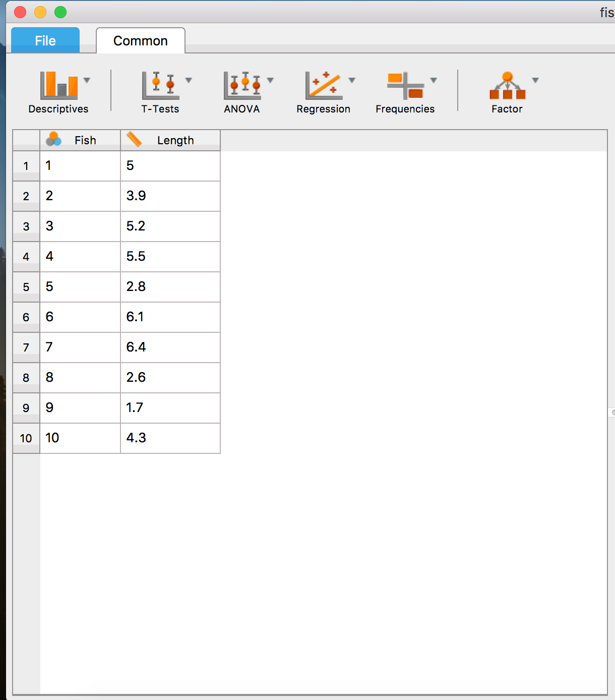The height and width of the screenshot is (700, 615).
Task: Open the Frequencies analysis icon
Action: (405, 85)
